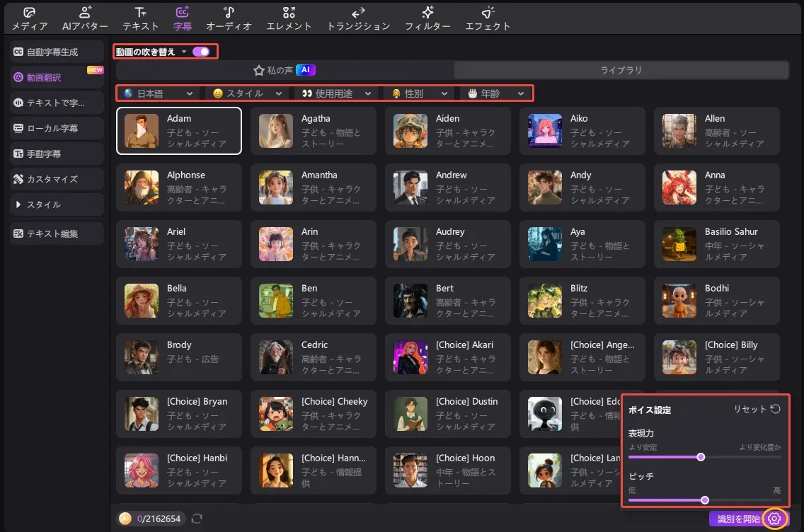Expand the スタイル filter dropdown
804x532 pixels.
tap(246, 93)
